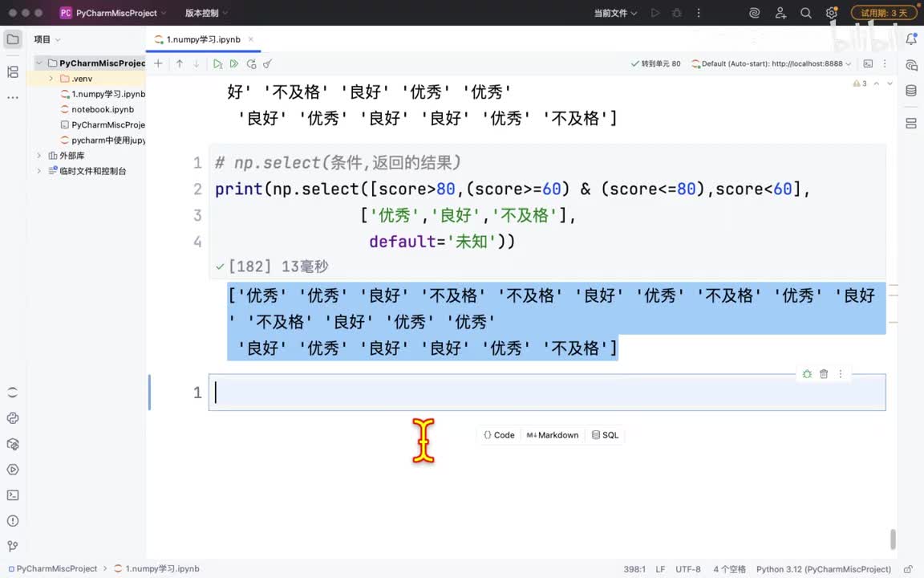Click 4 个空格 indent setting in status bar
924x578 pixels.
(x=729, y=569)
